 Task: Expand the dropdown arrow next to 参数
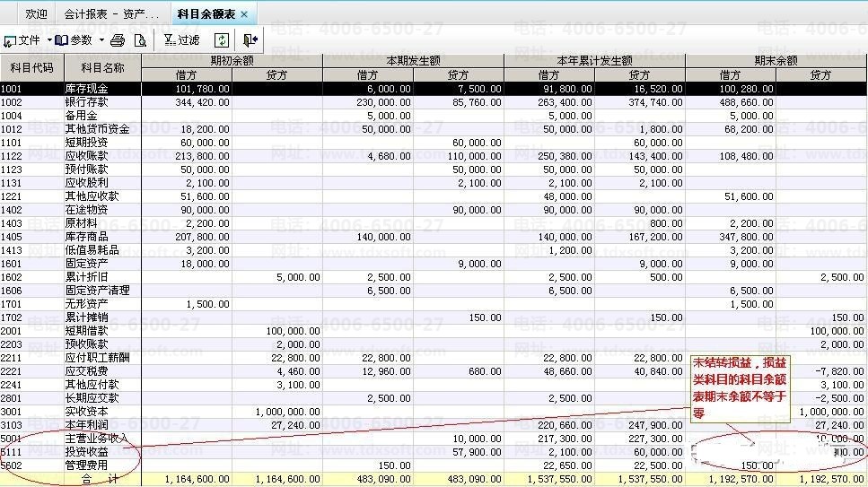click(x=101, y=40)
